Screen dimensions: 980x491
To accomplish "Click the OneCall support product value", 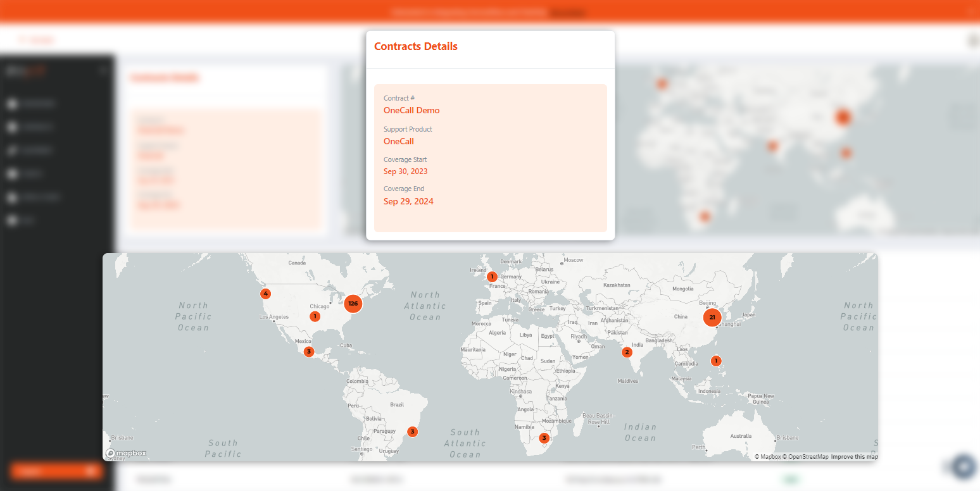I will pyautogui.click(x=399, y=141).
